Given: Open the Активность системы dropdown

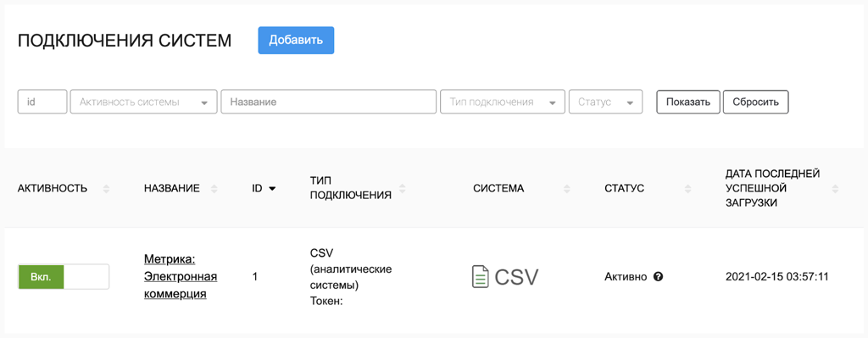Looking at the screenshot, I should pyautogui.click(x=143, y=102).
